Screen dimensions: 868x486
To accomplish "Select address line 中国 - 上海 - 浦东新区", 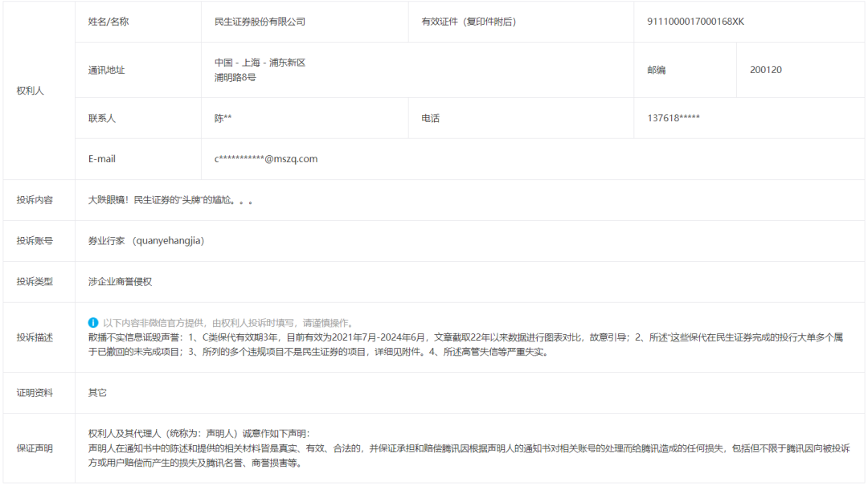I will [260, 63].
